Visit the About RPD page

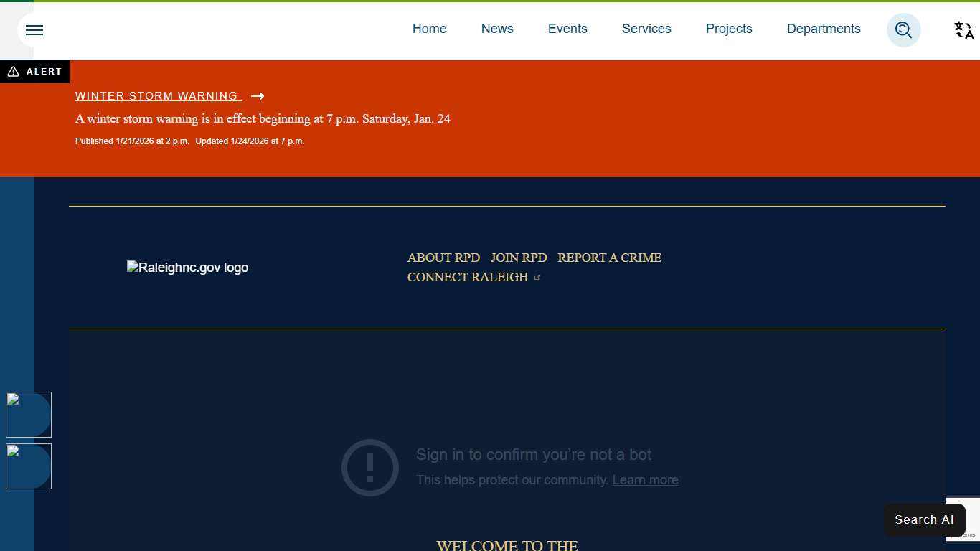point(443,258)
